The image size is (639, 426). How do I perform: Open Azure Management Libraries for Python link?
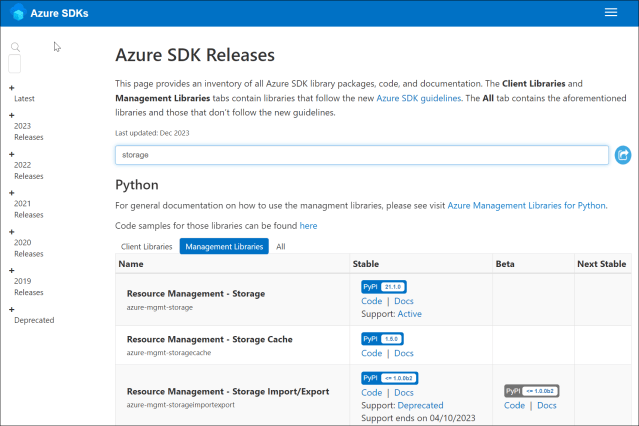pyautogui.click(x=527, y=205)
